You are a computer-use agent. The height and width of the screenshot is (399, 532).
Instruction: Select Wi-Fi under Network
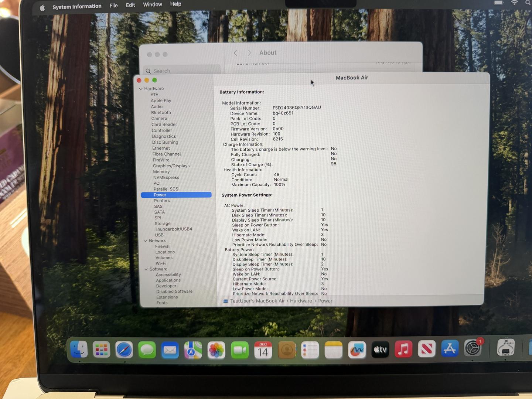[161, 263]
